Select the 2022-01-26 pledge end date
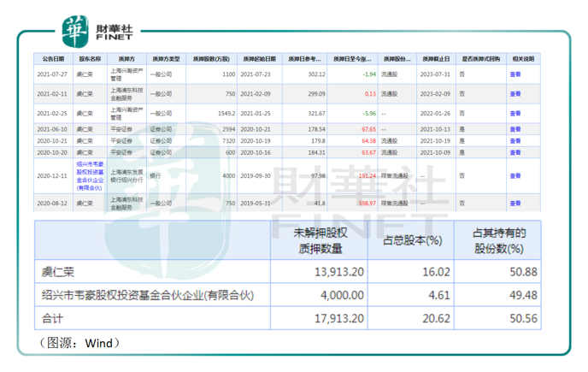This screenshot has width=588, height=372. point(435,114)
